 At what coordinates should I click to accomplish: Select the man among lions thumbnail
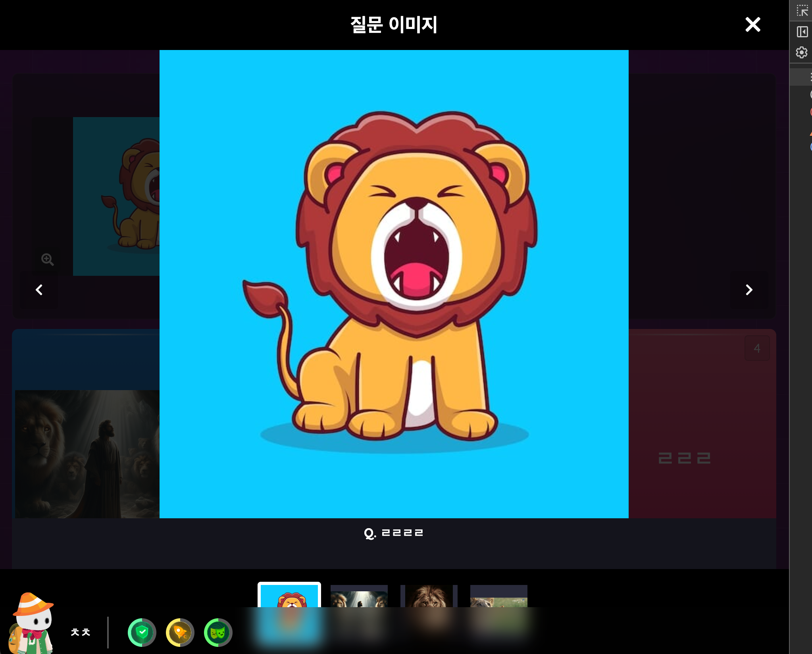coord(359,596)
